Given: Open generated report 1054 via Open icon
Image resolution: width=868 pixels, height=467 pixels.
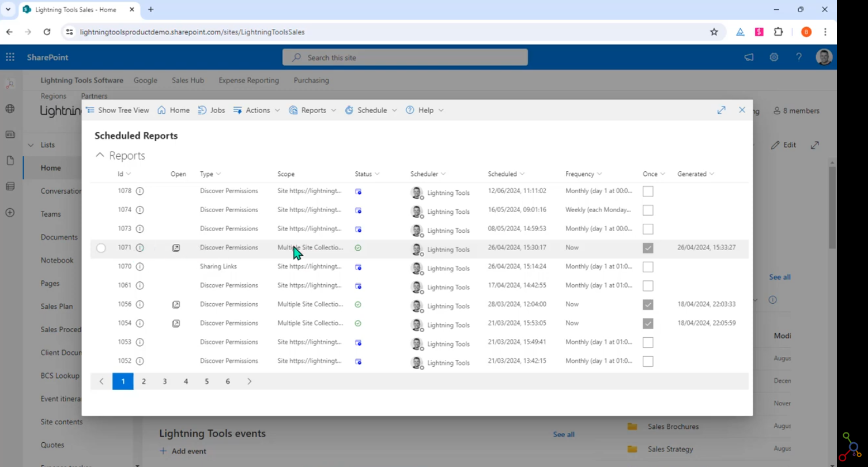Looking at the screenshot, I should coord(176,323).
